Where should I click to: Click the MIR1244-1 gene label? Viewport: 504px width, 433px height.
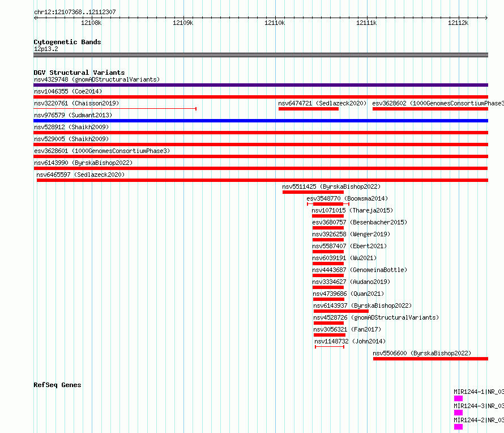[479, 392]
